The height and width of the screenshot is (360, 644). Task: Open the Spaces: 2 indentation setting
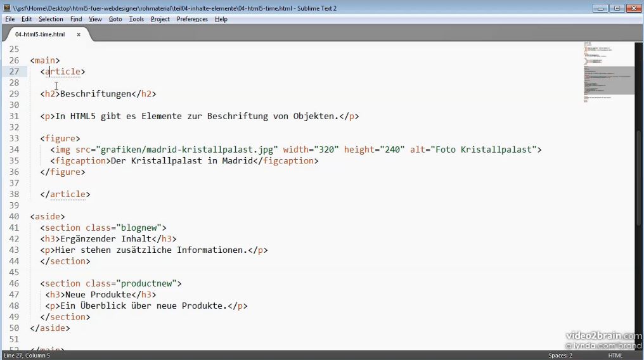(x=560, y=356)
